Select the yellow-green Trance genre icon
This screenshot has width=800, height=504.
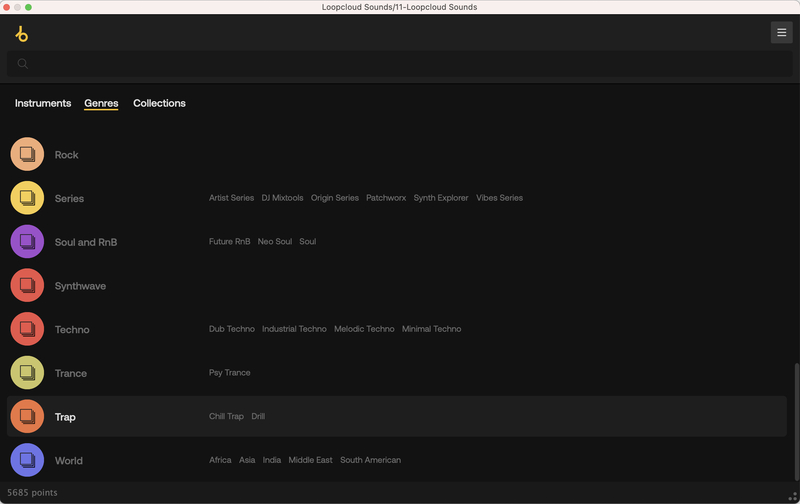[27, 373]
